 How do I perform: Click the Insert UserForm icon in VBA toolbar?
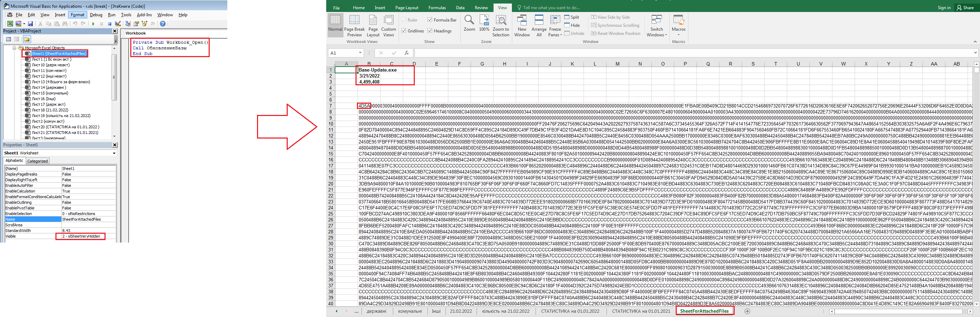point(18,24)
